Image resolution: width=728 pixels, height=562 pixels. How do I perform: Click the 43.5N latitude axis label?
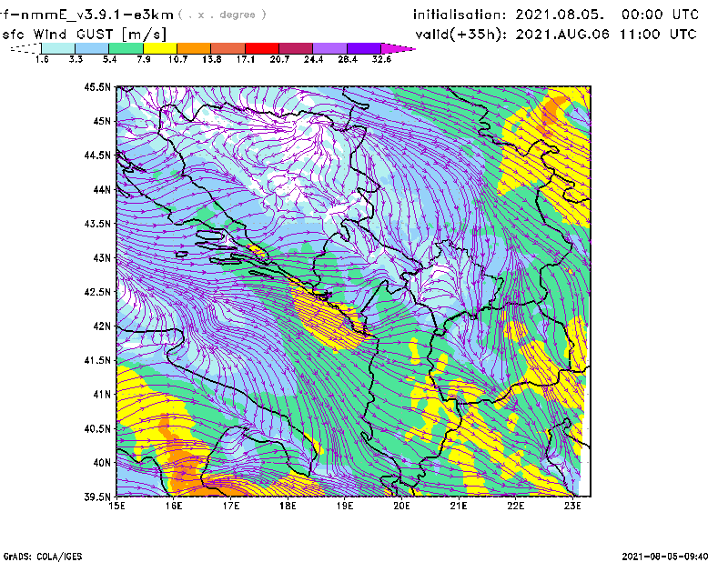pyautogui.click(x=97, y=224)
